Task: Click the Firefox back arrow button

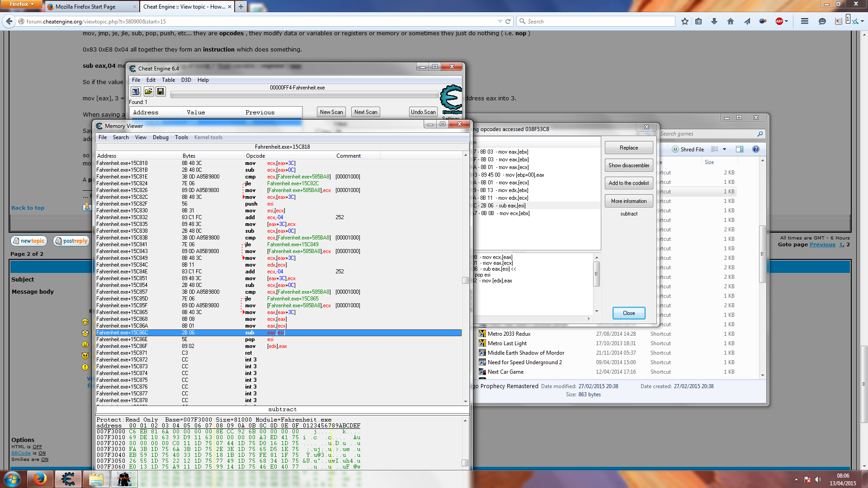Action: (9, 21)
